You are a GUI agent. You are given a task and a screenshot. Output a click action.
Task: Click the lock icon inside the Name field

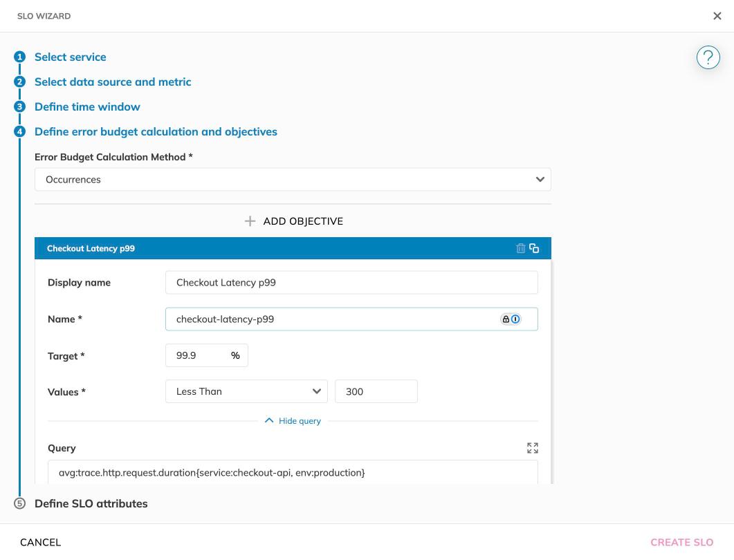[x=506, y=319]
